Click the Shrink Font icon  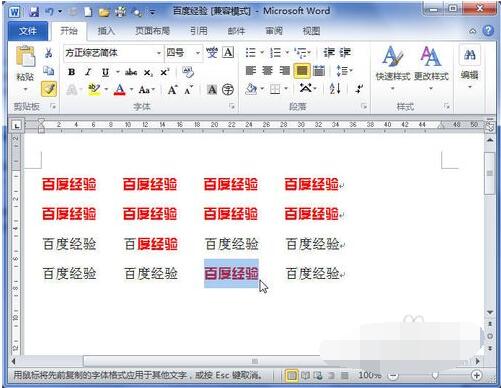point(189,90)
